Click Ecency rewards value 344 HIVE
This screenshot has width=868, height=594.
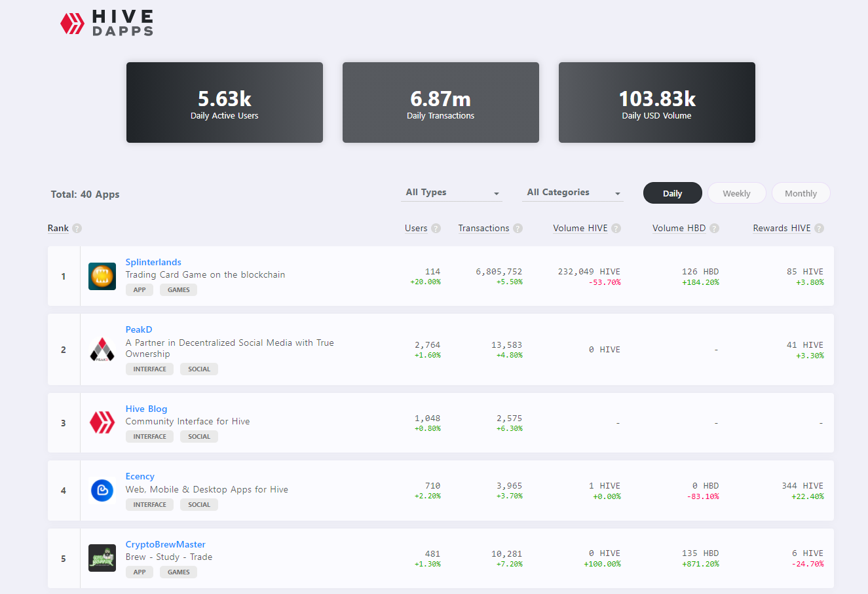[x=802, y=486]
